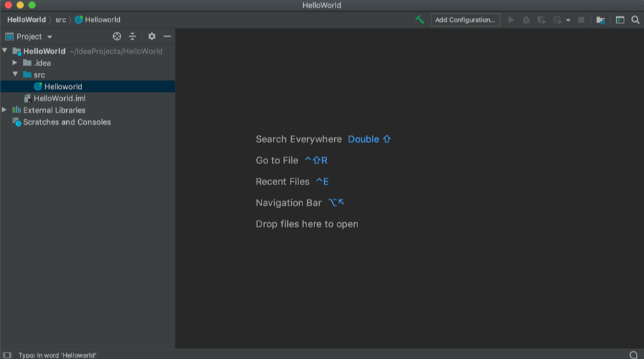Expand the .idea folder

coord(15,63)
